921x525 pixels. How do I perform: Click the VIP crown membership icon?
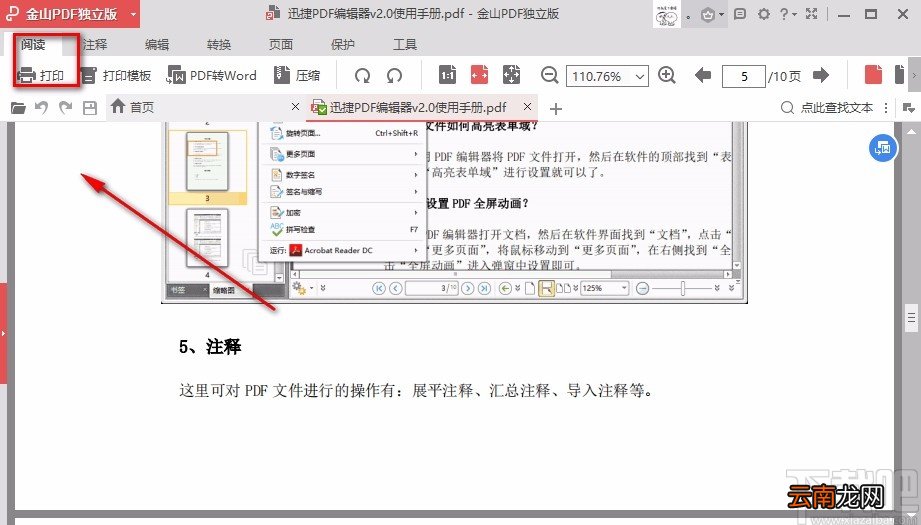708,15
